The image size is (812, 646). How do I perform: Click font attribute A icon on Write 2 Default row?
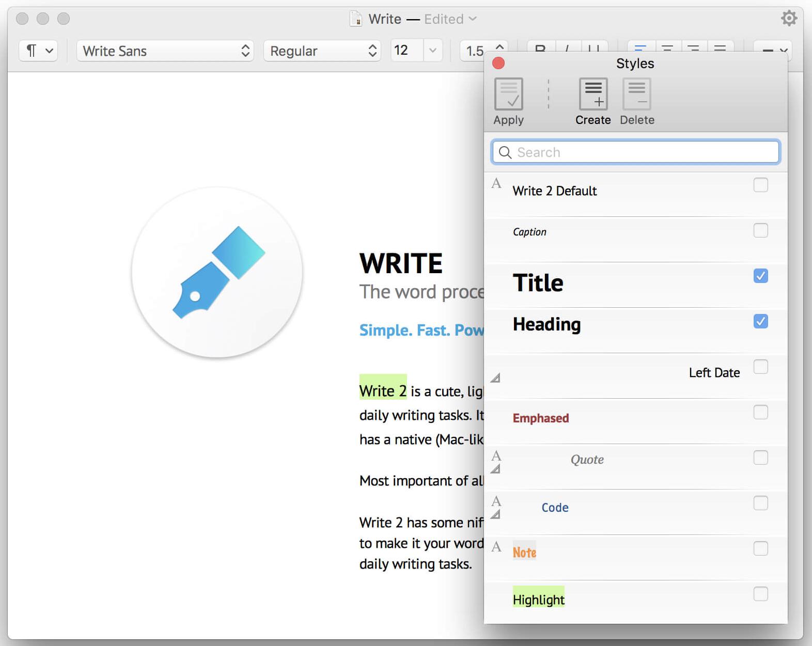click(496, 183)
